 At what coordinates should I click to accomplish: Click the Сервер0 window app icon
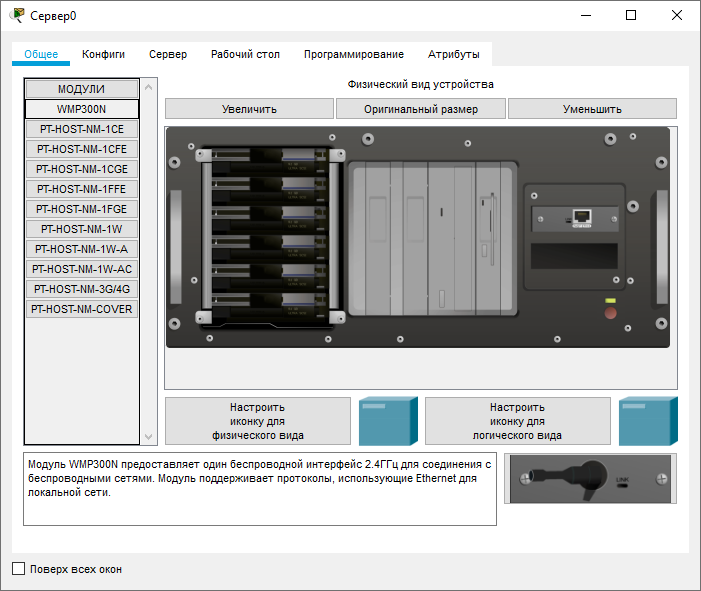17,15
